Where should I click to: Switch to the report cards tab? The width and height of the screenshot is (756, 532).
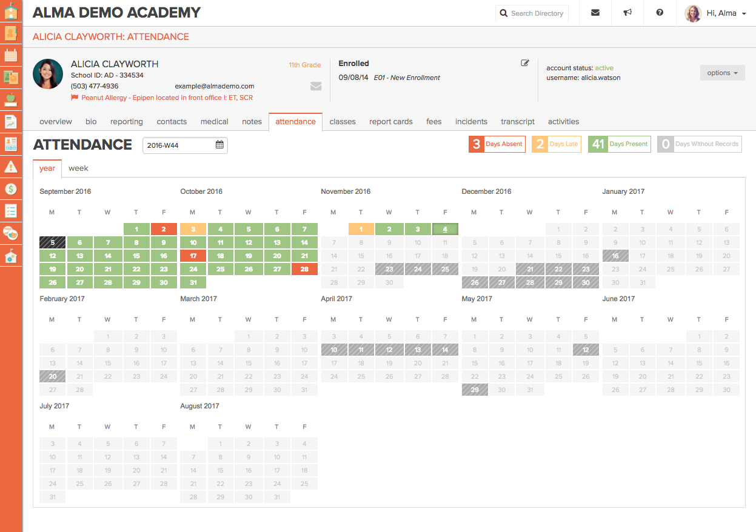pyautogui.click(x=390, y=122)
